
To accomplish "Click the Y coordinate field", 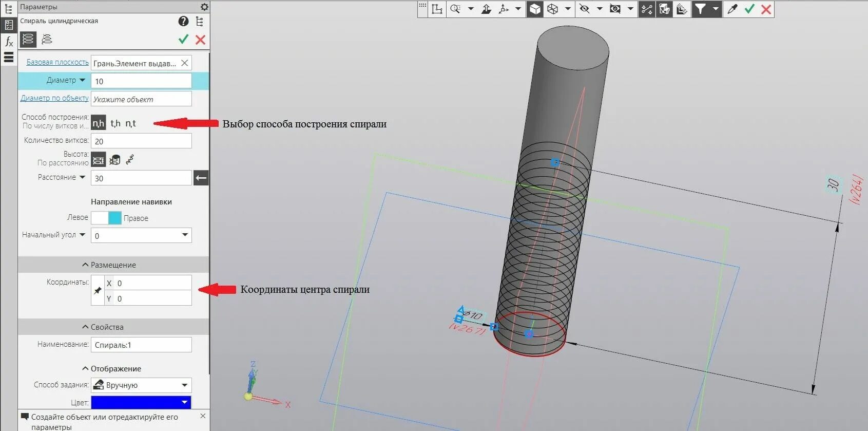I will pyautogui.click(x=148, y=298).
